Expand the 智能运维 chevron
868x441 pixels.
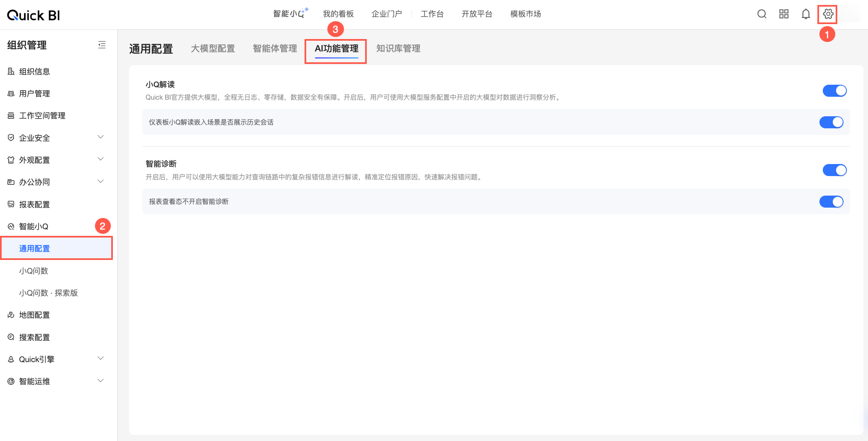tap(100, 381)
